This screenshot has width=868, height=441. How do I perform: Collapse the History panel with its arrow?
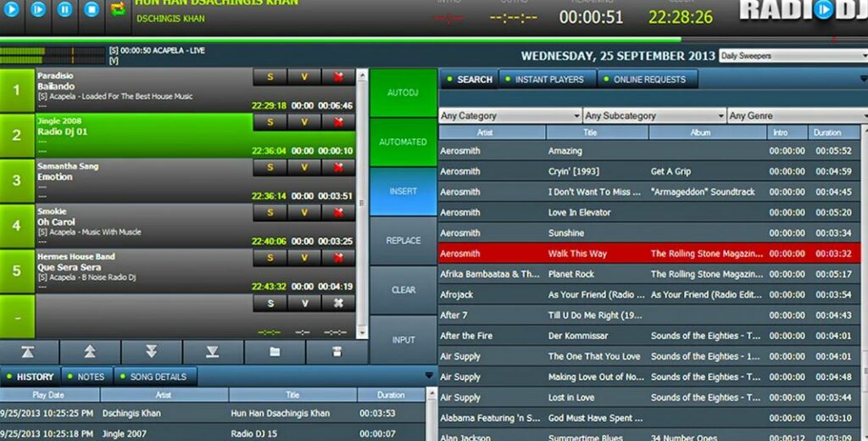click(428, 376)
